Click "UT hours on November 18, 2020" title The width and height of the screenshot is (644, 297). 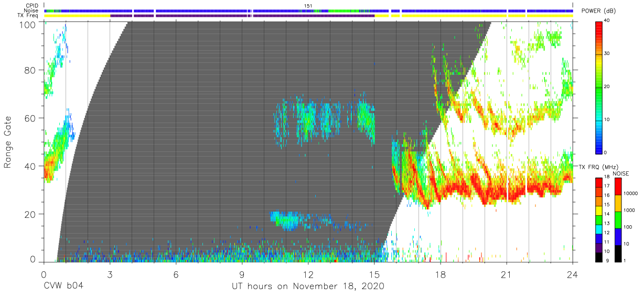pyautogui.click(x=308, y=287)
